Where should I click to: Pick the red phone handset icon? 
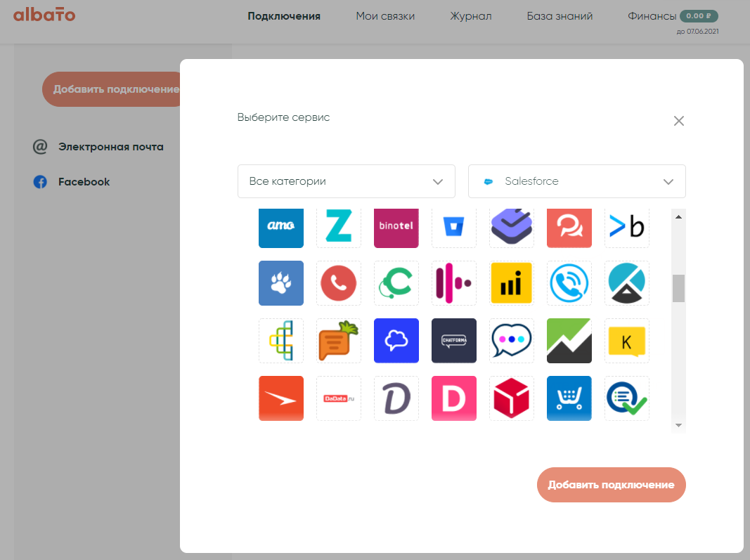[x=339, y=283]
